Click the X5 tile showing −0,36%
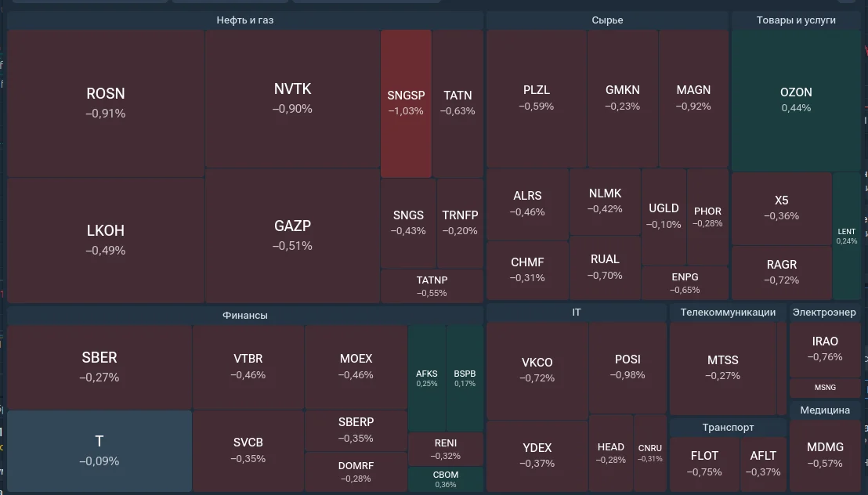 [782, 208]
